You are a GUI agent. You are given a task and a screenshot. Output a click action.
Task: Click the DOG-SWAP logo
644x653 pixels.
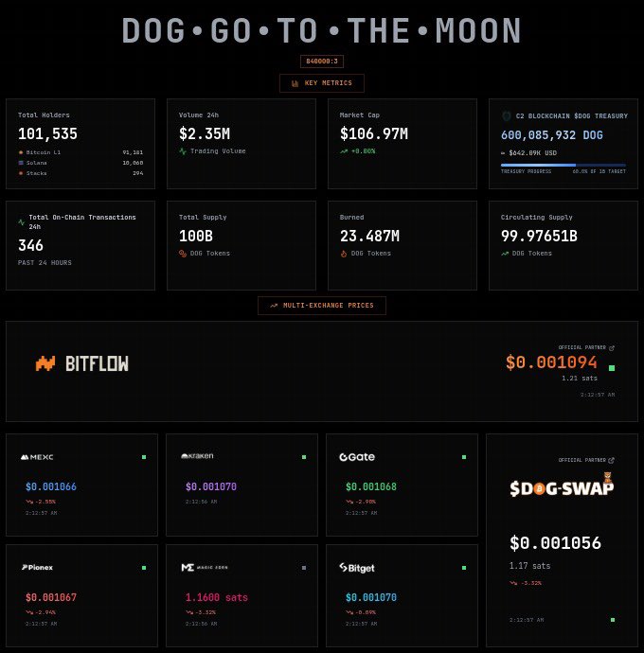(562, 488)
